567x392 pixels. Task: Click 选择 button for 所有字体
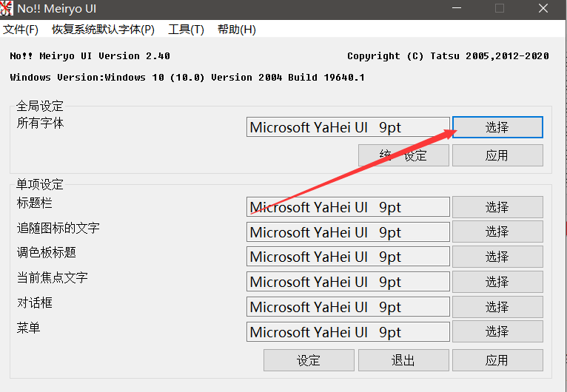pos(497,127)
